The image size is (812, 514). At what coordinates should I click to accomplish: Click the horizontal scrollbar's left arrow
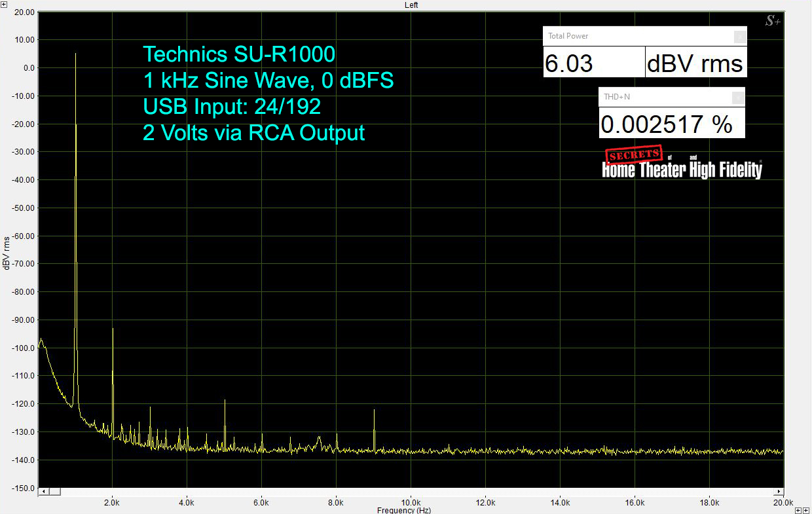point(44,491)
